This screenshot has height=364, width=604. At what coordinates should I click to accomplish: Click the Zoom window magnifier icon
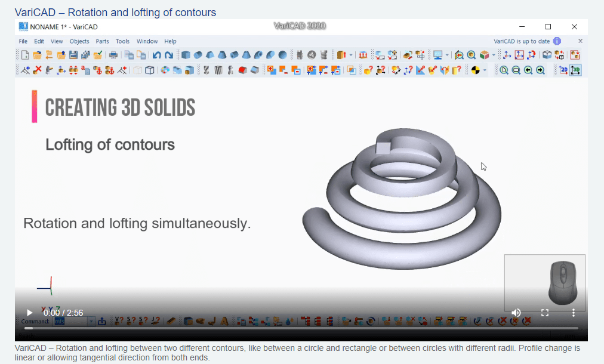(x=516, y=70)
